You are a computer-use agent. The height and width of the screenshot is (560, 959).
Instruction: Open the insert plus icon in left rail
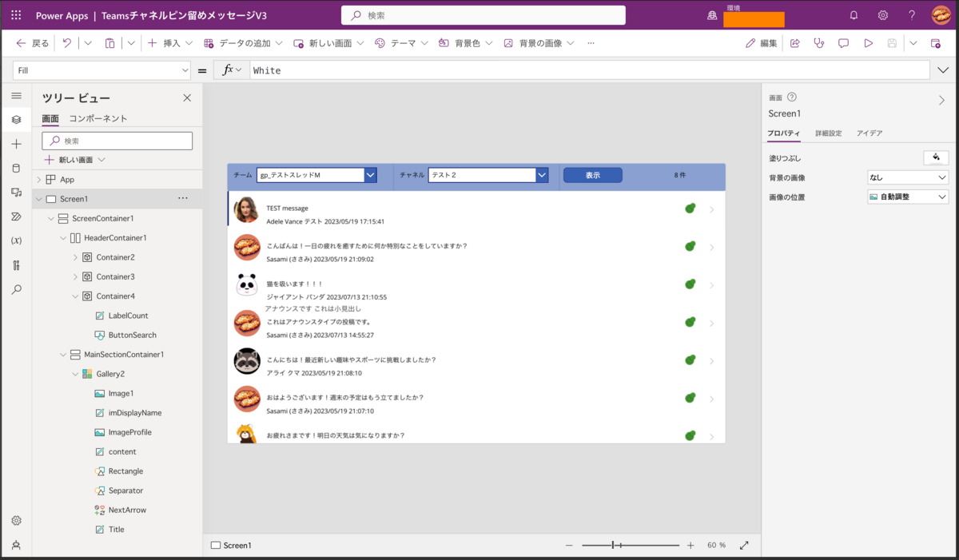point(16,144)
